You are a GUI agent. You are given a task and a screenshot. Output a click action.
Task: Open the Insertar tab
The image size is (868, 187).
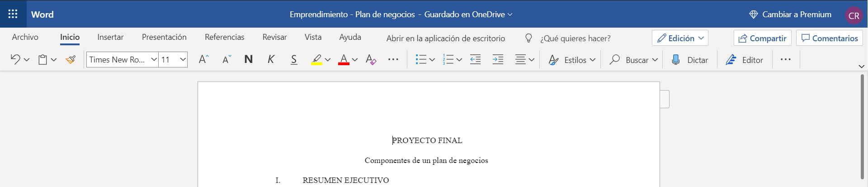[110, 37]
